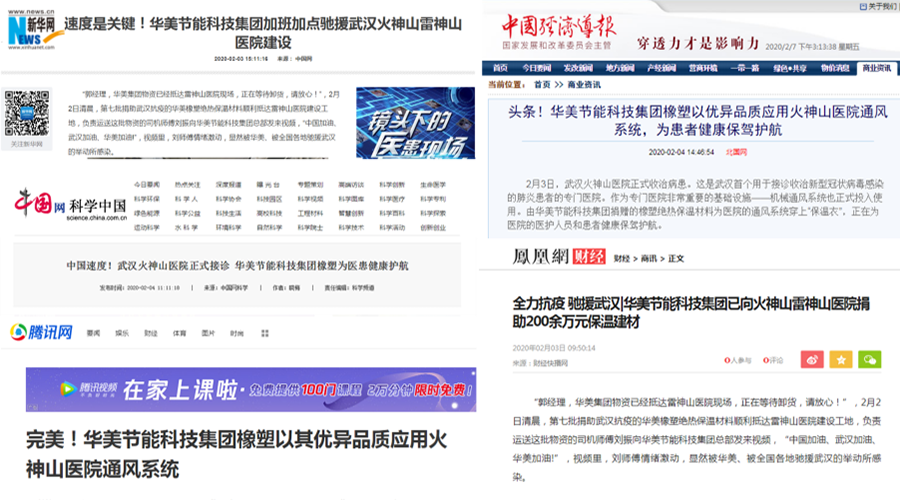Click the 中国网 科学中国 logo
The image size is (900, 500).
point(71,205)
